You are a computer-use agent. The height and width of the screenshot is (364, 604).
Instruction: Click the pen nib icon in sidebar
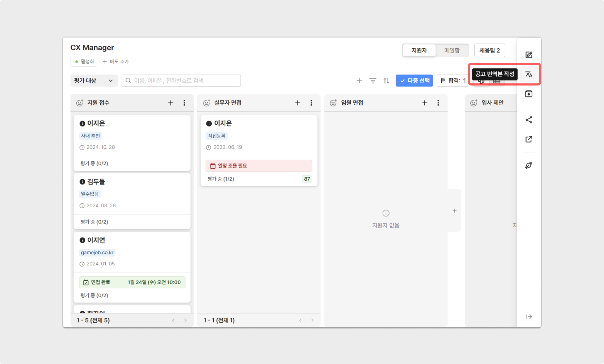tap(529, 165)
